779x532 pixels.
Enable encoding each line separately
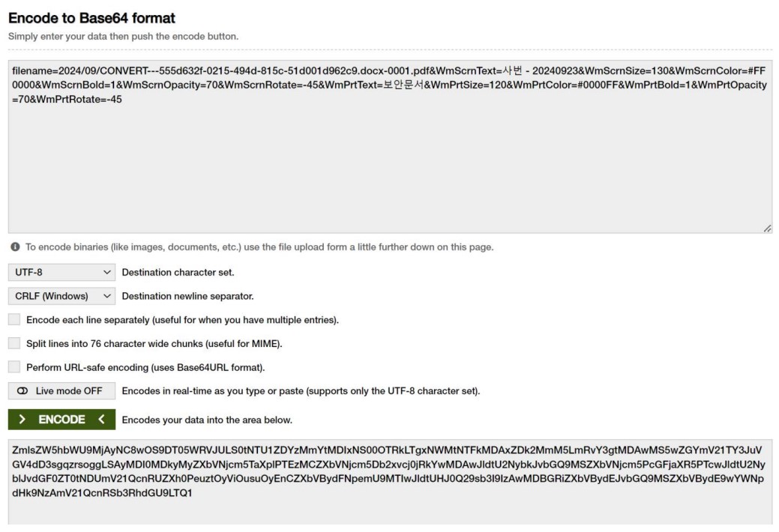point(13,320)
